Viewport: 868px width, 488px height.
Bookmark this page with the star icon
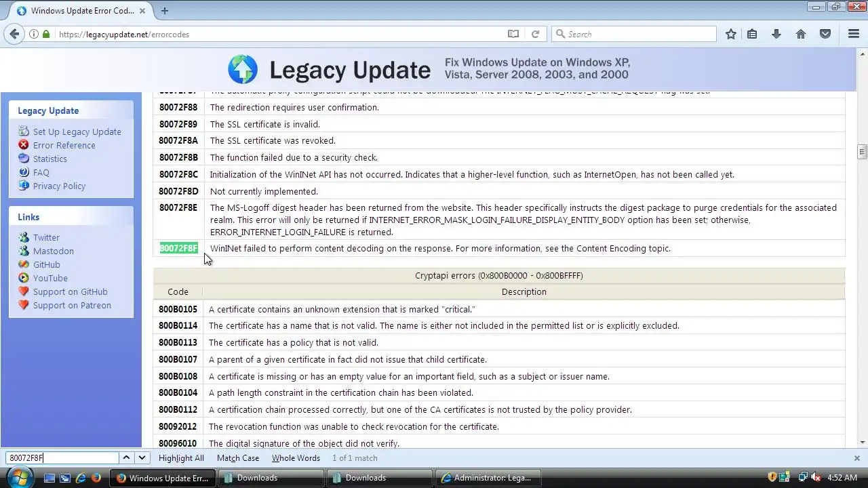tap(730, 34)
